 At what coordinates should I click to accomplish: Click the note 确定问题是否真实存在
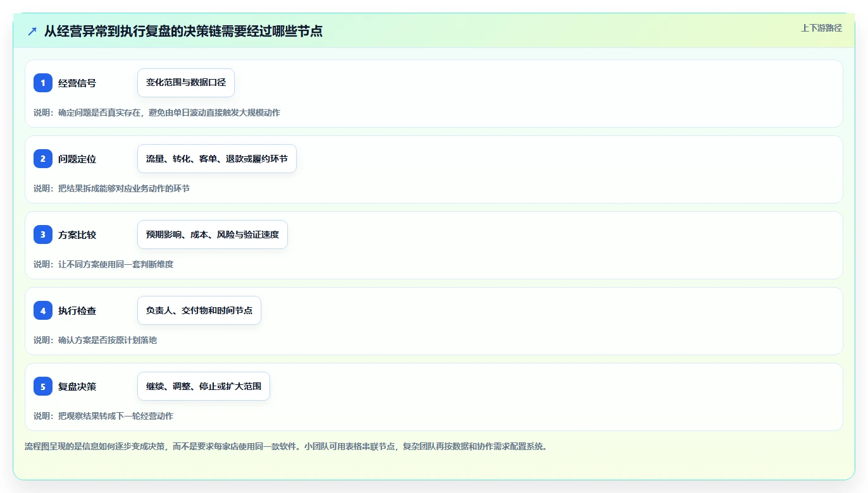pyautogui.click(x=157, y=113)
